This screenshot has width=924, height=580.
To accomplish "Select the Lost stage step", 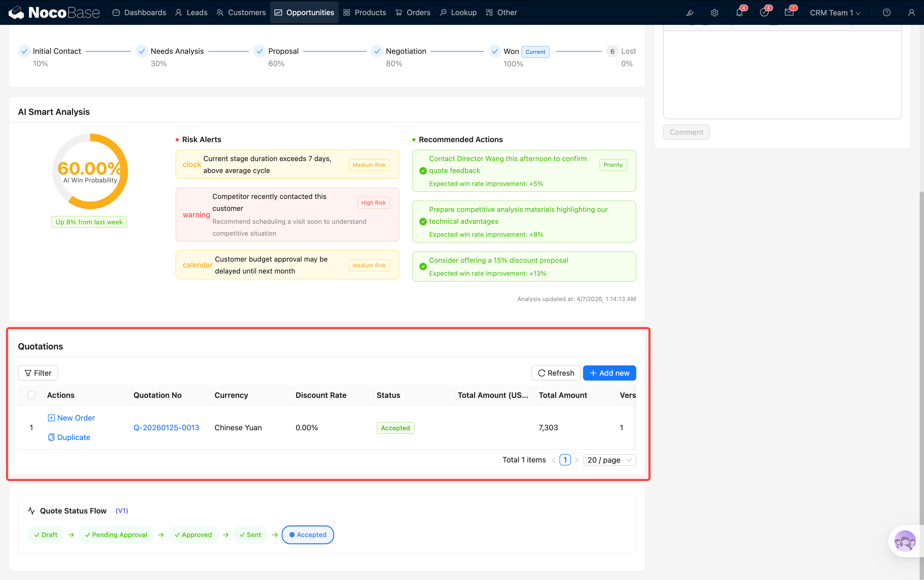I will coord(628,51).
